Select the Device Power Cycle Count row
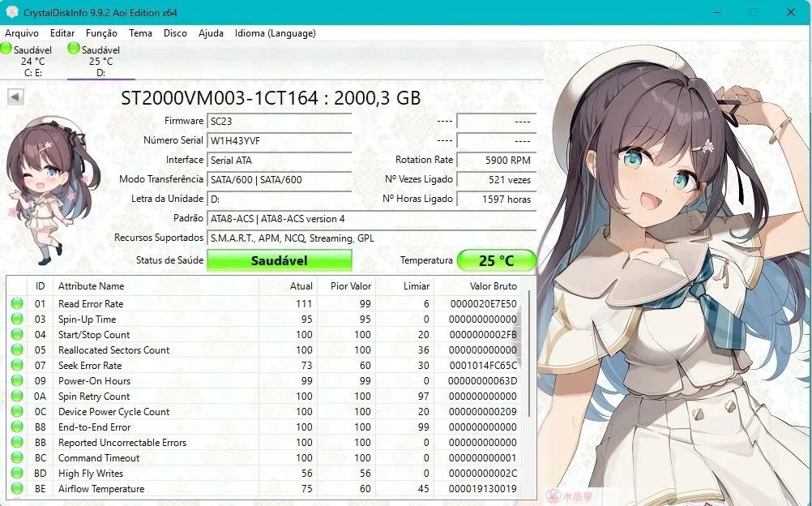 (x=264, y=412)
